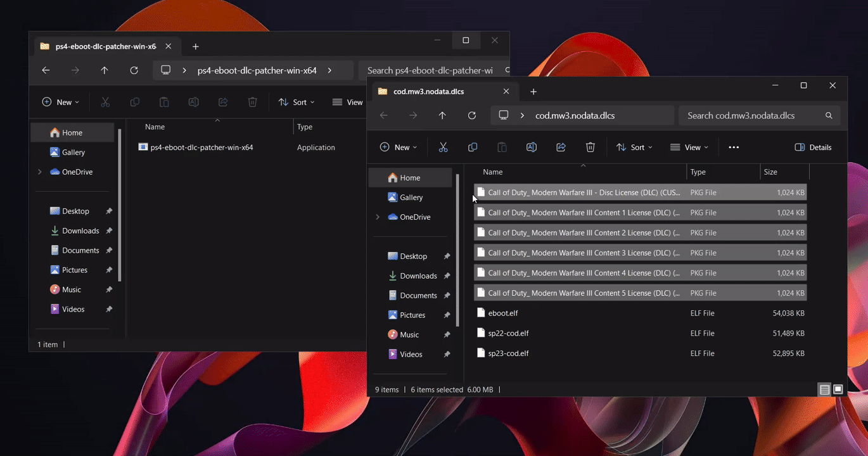Expand OneDrive tree in cod.mw3 sidebar
This screenshot has width=868, height=456.
pos(378,217)
